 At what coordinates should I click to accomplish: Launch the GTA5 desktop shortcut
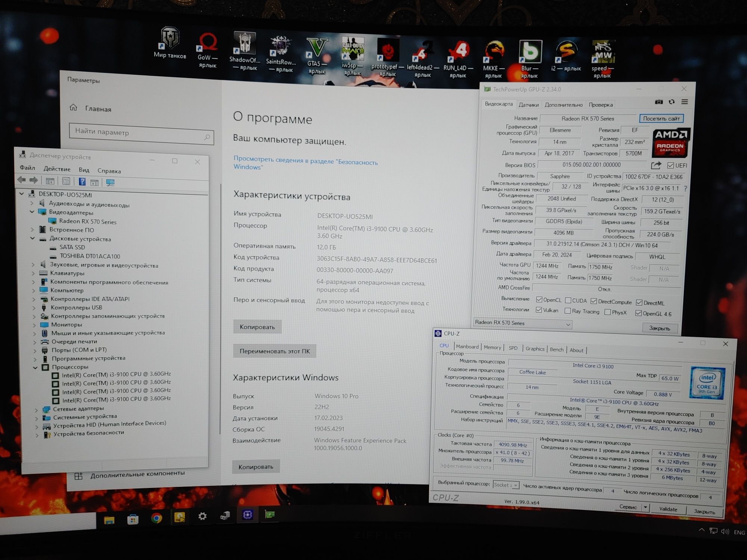317,56
